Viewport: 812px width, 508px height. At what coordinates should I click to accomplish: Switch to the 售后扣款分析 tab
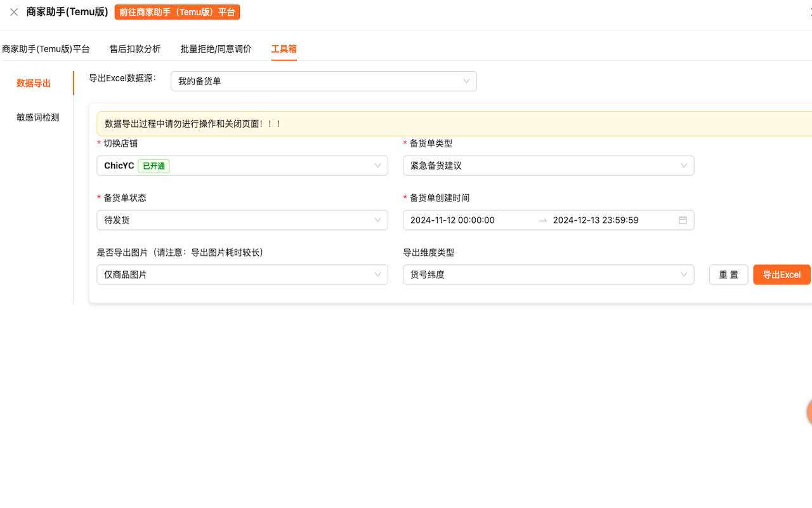(134, 48)
